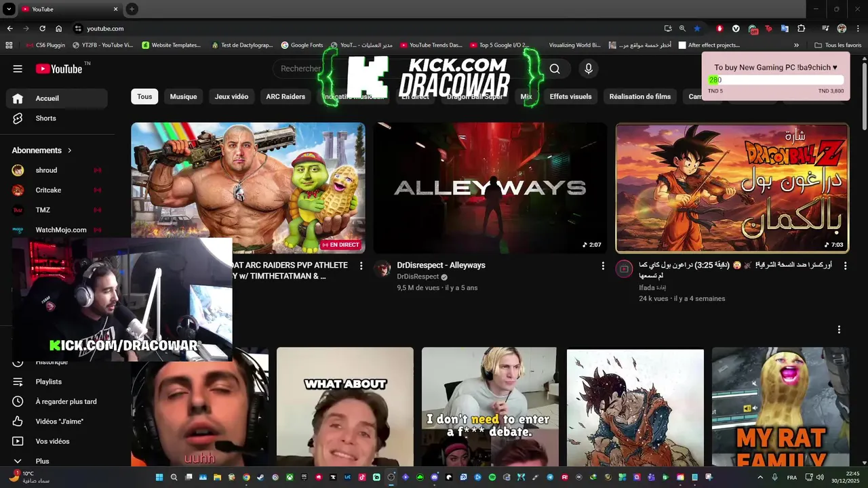Open the Top 5 Google I/O bookmark
868x488 pixels.
[499, 45]
